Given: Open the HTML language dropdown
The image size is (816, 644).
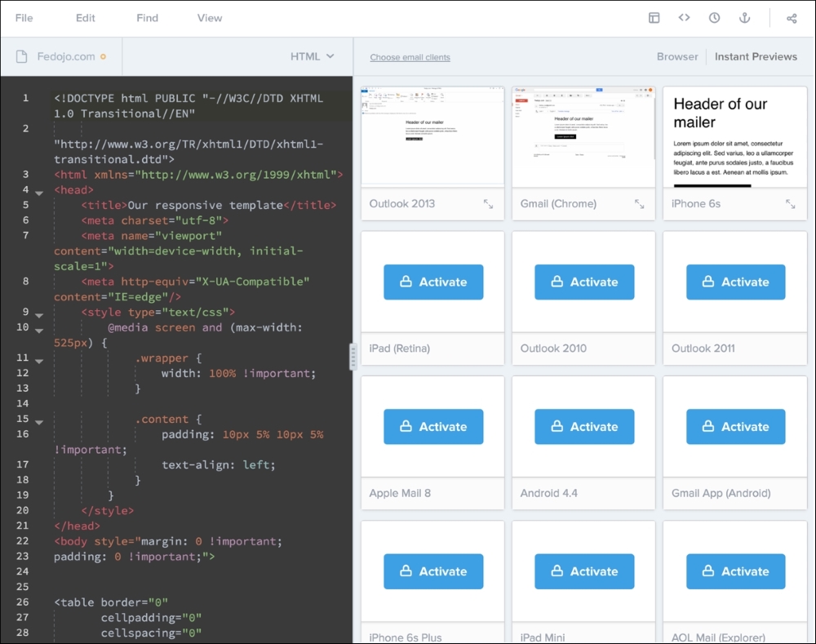Looking at the screenshot, I should tap(312, 56).
